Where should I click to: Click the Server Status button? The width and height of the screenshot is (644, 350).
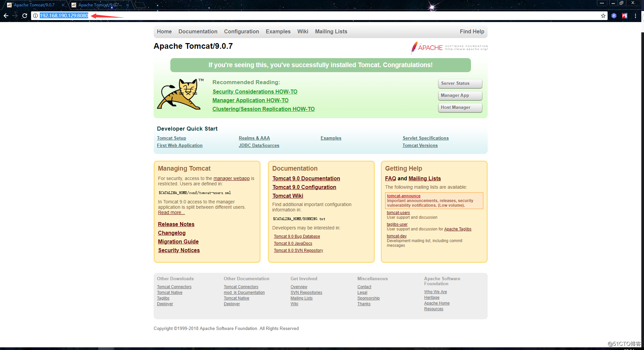click(460, 83)
